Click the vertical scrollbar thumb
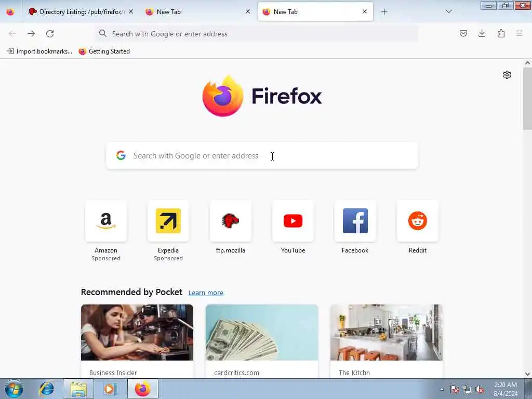Screen dimensions: 532x399 527,99
